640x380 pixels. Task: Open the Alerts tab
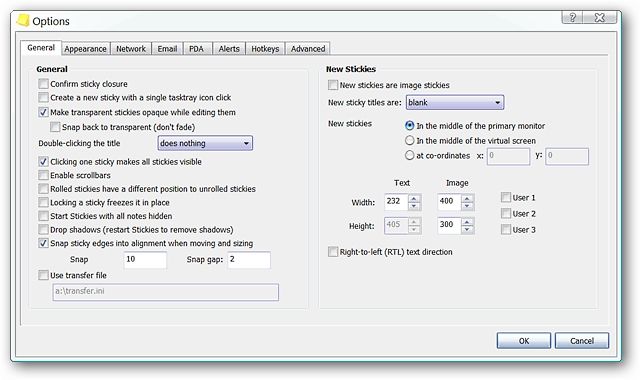[x=229, y=49]
